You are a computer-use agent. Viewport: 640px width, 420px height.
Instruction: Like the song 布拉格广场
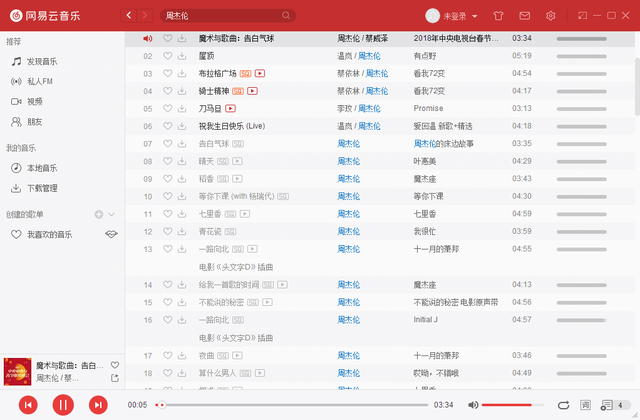[167, 73]
